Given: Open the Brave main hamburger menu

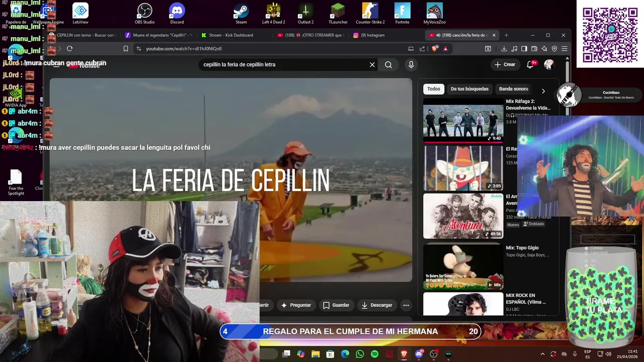Looking at the screenshot, I should pyautogui.click(x=565, y=49).
